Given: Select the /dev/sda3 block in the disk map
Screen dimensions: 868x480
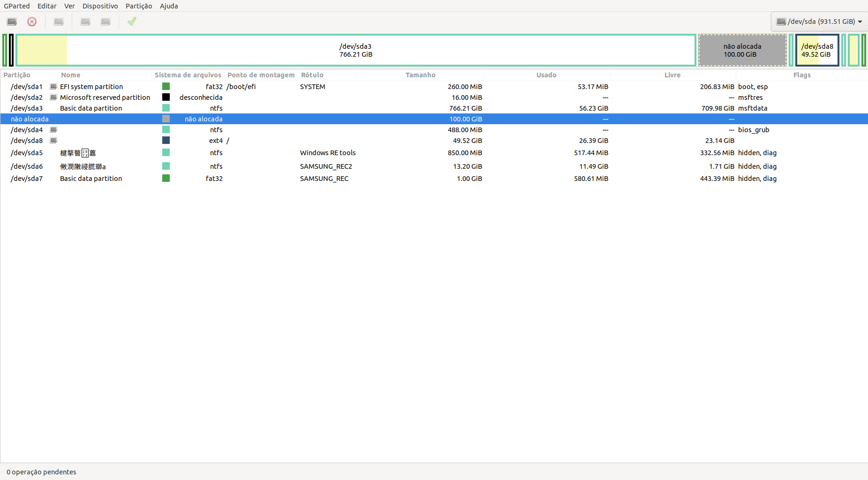Looking at the screenshot, I should pyautogui.click(x=355, y=50).
